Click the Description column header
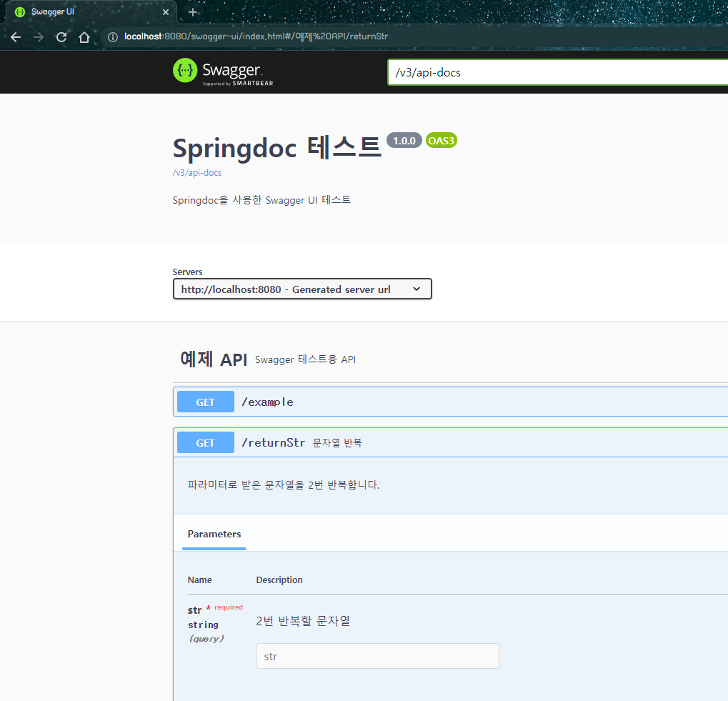The image size is (728, 701). [279, 580]
